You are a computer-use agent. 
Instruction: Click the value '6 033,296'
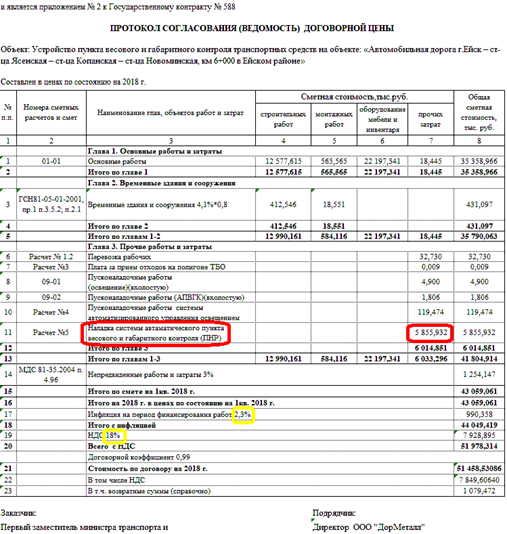click(x=431, y=359)
